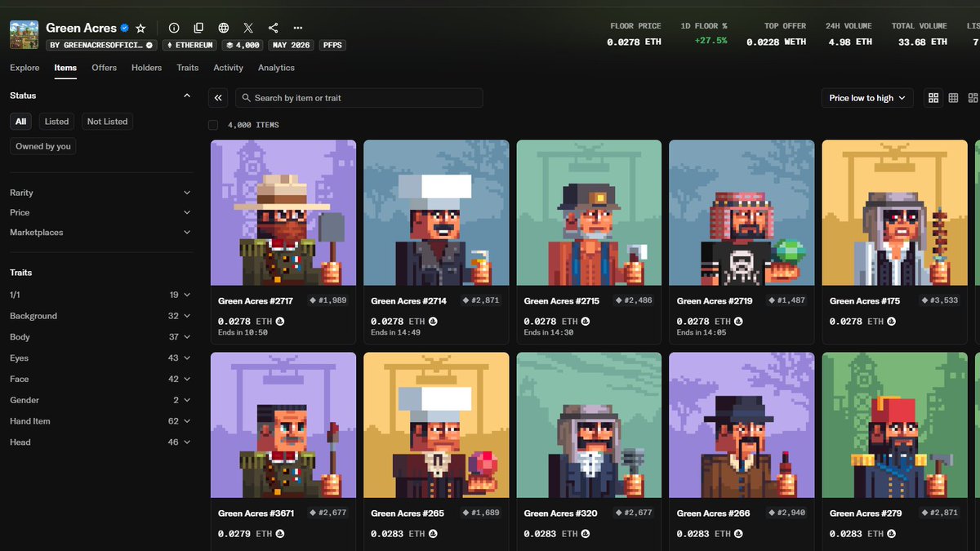Open the Price low to high sort dropdown
The height and width of the screenshot is (551, 980).
(x=866, y=98)
